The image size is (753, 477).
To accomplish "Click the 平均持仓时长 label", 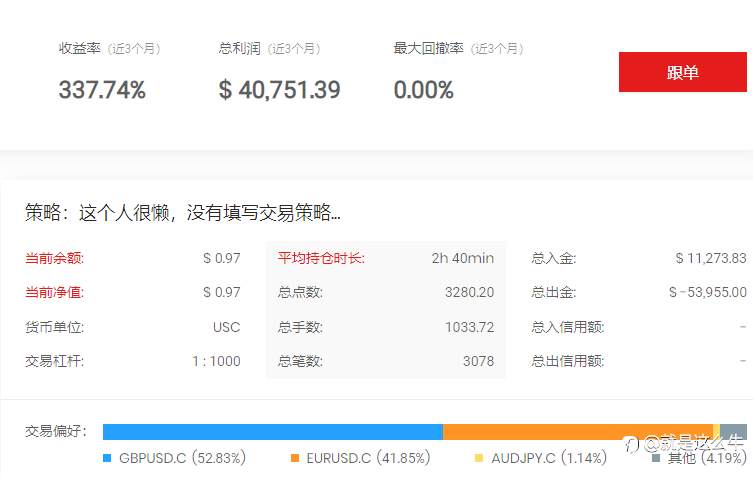I will click(321, 258).
